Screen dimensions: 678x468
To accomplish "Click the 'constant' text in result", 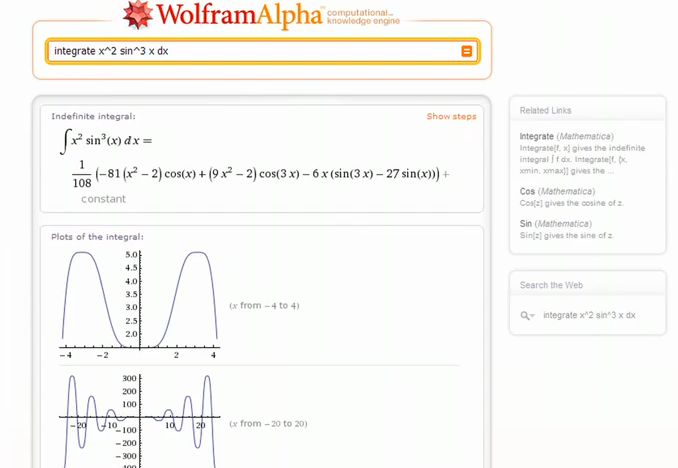I will pos(103,199).
